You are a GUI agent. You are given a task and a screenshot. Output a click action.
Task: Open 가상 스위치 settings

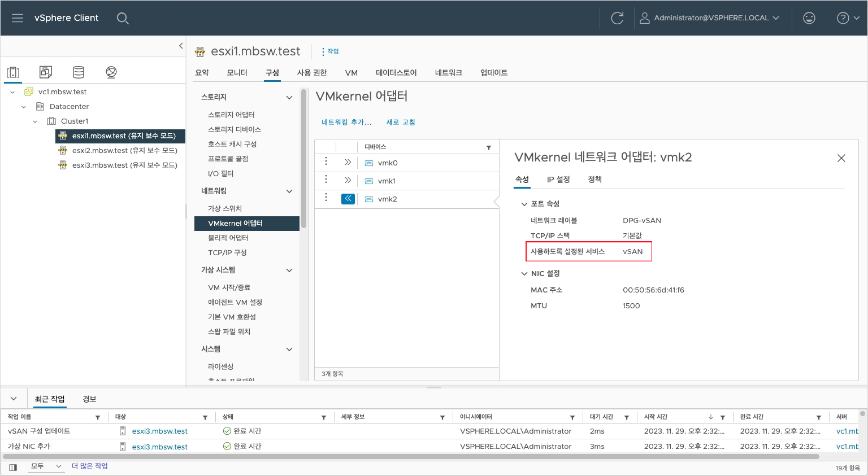[225, 208]
